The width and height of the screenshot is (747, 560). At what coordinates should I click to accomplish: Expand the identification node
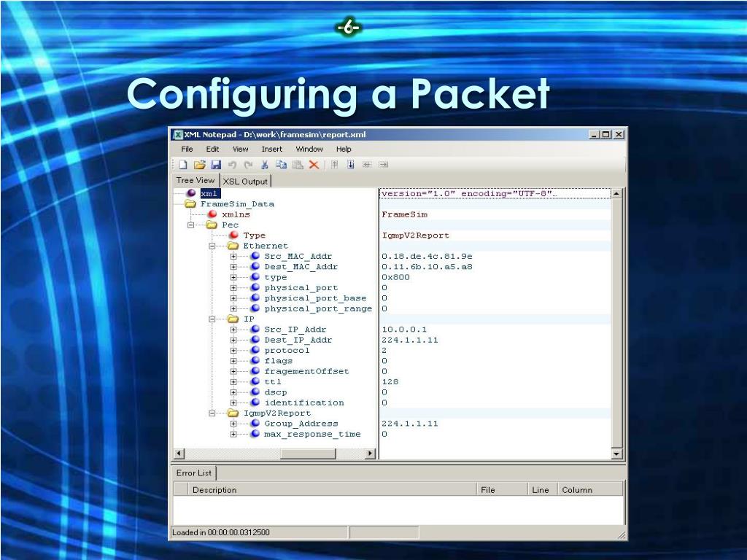tap(233, 402)
